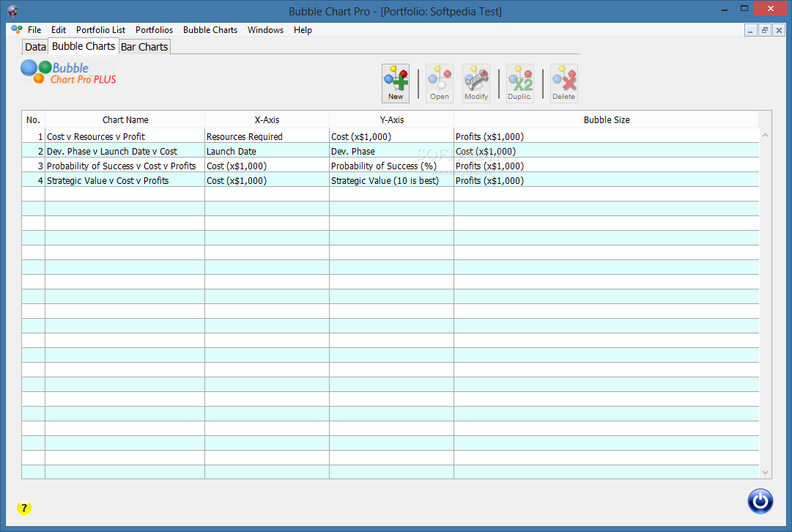The height and width of the screenshot is (532, 792).
Task: Click the Delete chart icon
Action: point(563,84)
